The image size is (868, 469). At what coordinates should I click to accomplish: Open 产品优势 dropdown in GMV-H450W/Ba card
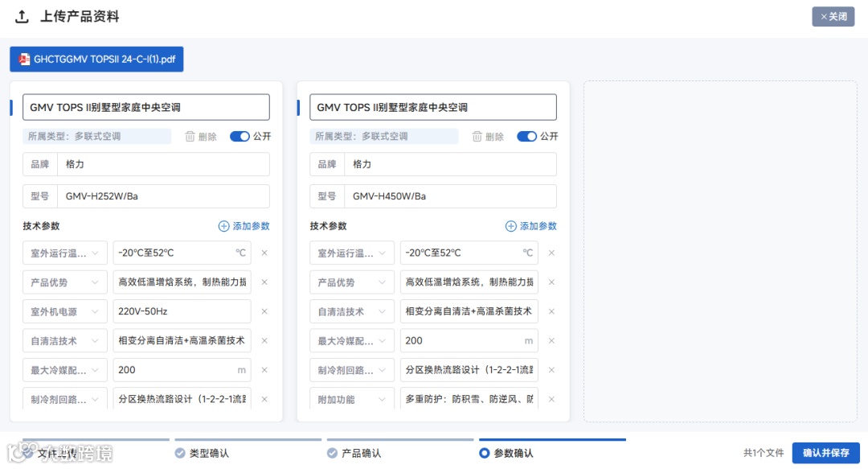tap(352, 282)
